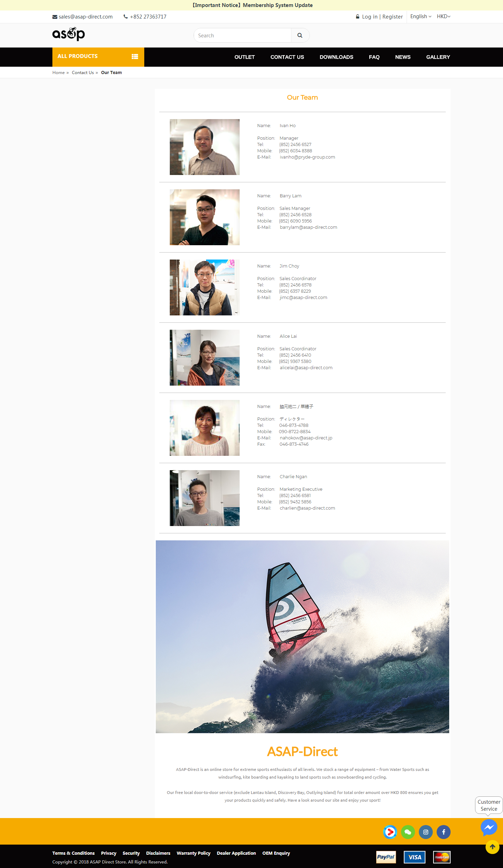Click the back-to-top arrow button

(x=492, y=847)
